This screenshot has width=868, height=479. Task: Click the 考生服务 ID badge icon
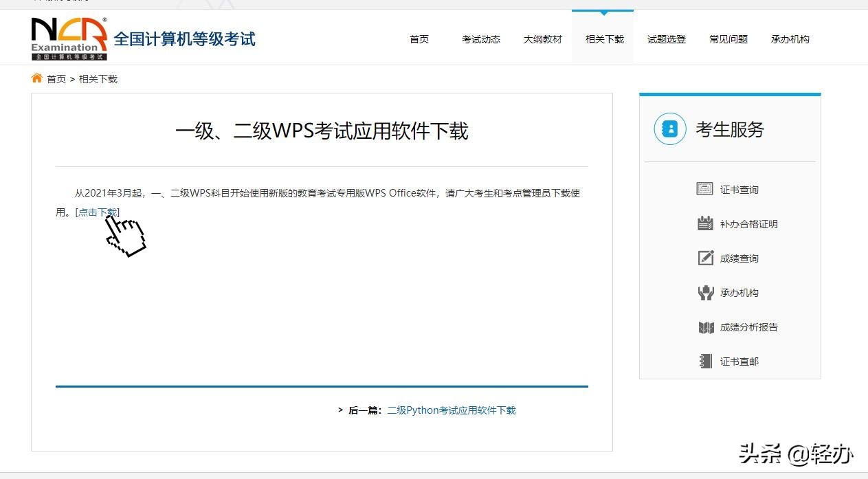click(670, 129)
